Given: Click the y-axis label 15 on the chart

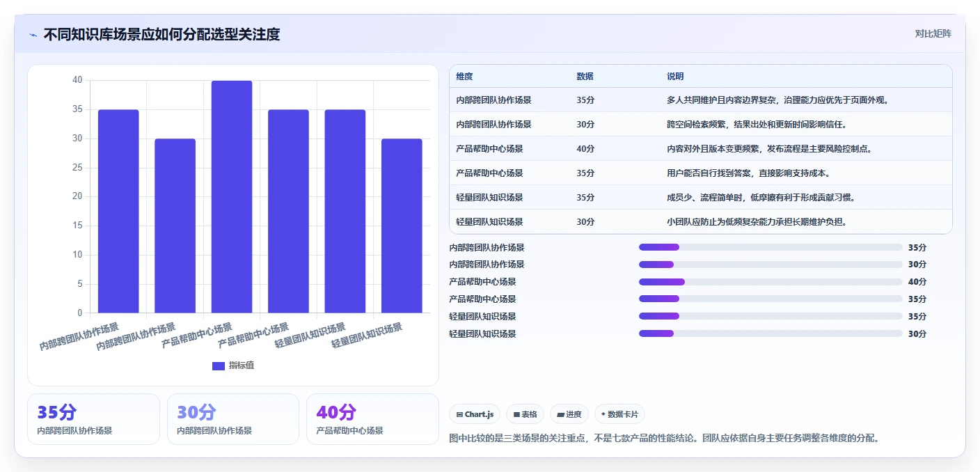Looking at the screenshot, I should pyautogui.click(x=77, y=226).
